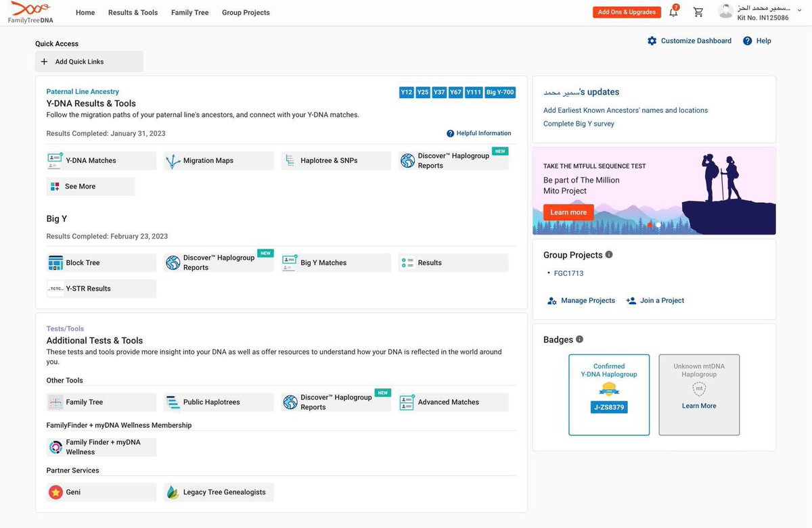812x528 pixels.
Task: Open the Discover Haplogroup Reports under Other Tools
Action: 336,402
